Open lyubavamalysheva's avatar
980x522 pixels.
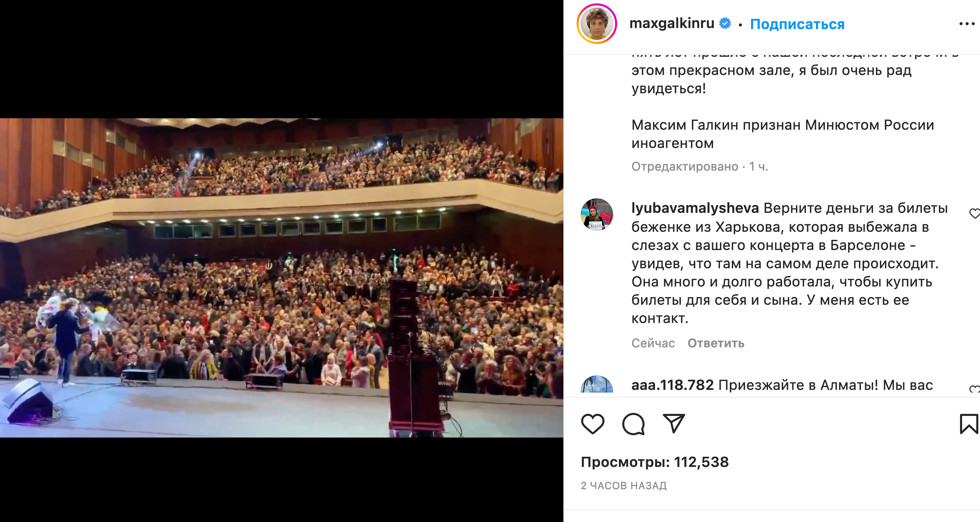tap(597, 215)
